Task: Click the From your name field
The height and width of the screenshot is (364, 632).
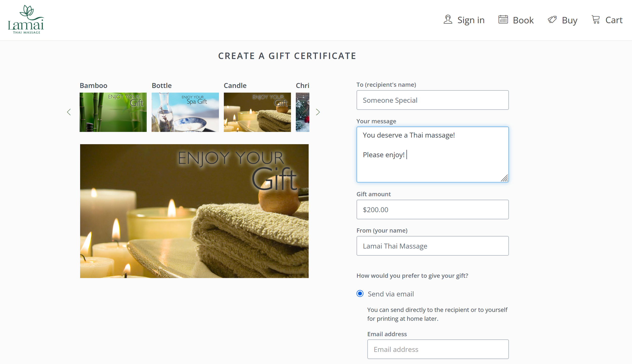Action: (432, 246)
